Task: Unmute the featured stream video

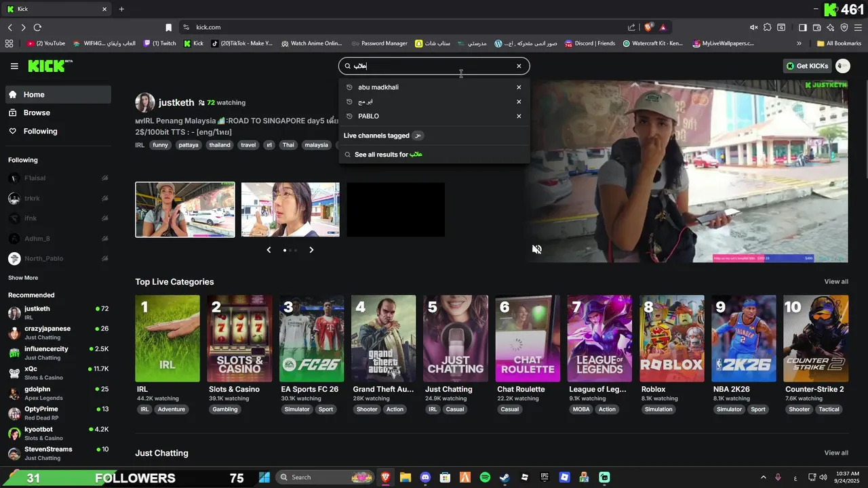Action: point(536,249)
